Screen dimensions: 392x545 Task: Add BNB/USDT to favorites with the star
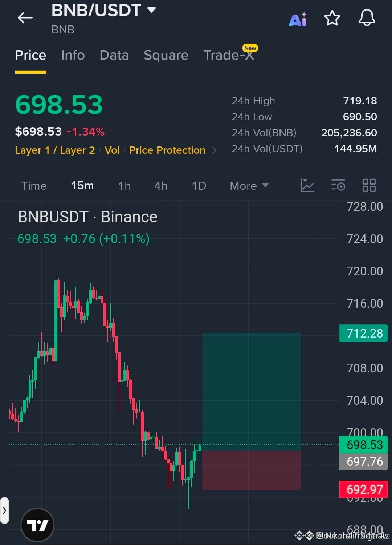pos(332,18)
